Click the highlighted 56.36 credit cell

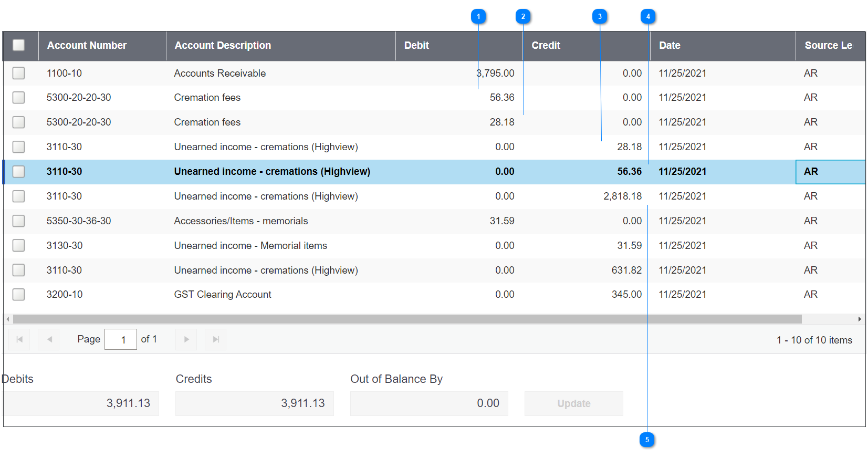(629, 171)
